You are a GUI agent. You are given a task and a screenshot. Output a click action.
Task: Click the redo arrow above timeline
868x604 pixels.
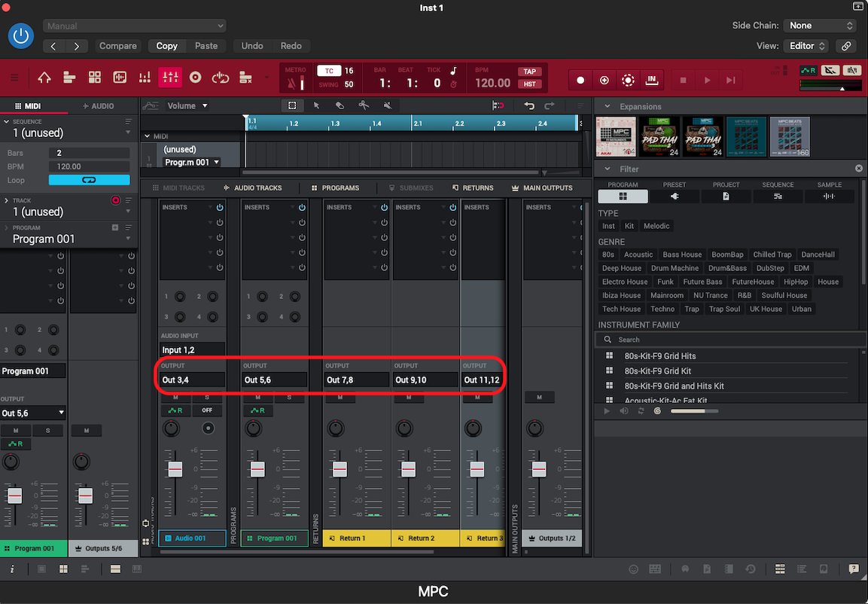point(549,105)
